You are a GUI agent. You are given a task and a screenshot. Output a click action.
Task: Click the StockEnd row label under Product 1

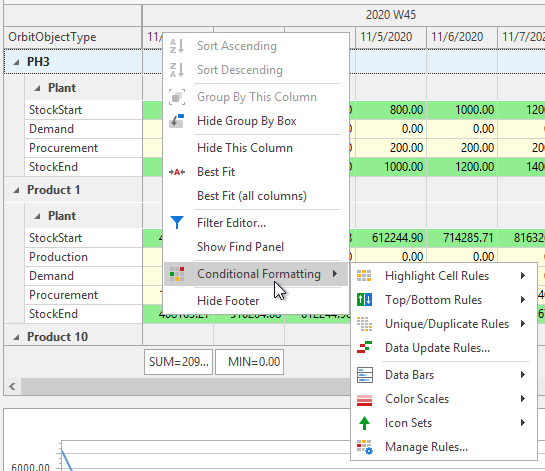[x=83, y=314]
